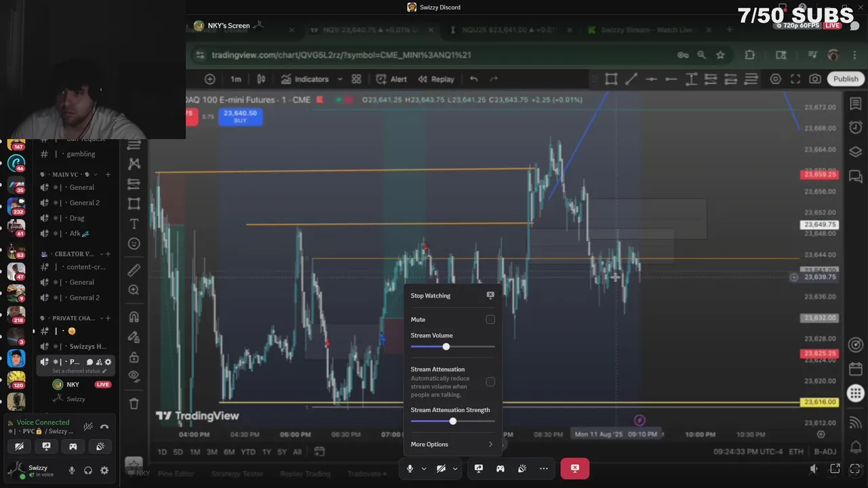Click the Alert button

tap(391, 79)
